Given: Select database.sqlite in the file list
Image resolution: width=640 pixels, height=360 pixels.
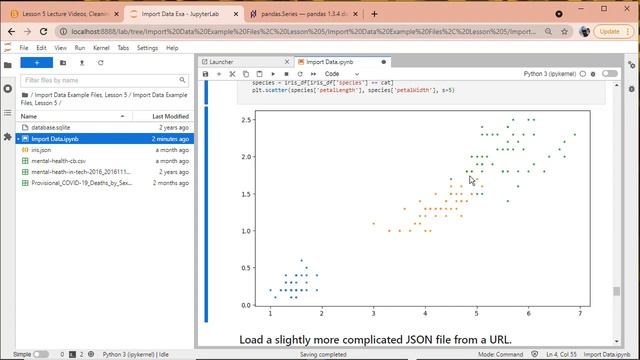Looking at the screenshot, I should pyautogui.click(x=105, y=128).
